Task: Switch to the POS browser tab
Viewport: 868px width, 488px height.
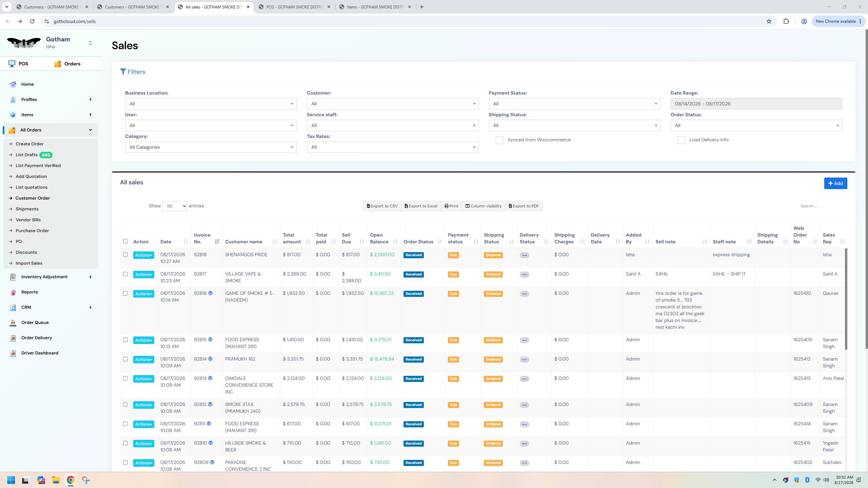Action: pos(294,7)
